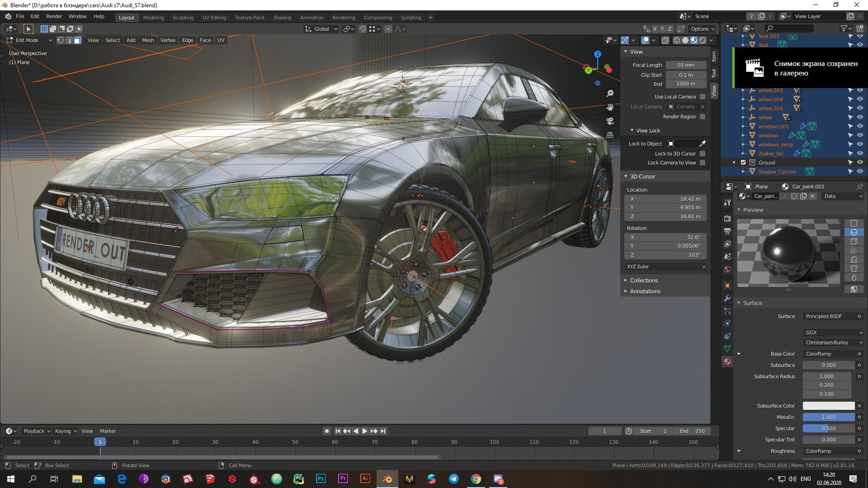
Task: Click the Metallic value slider
Action: click(x=829, y=417)
